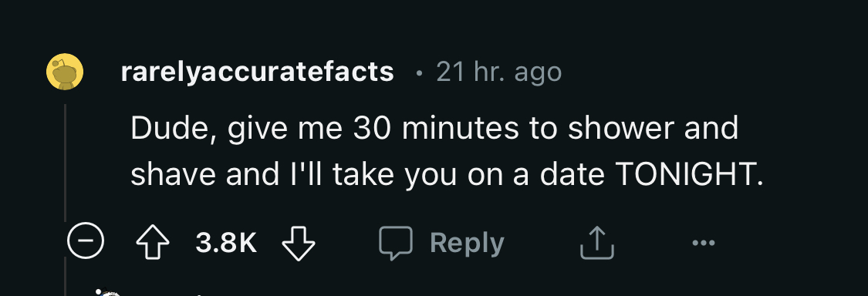Click the speech bubble reply icon
This screenshot has width=868, height=296.
pyautogui.click(x=395, y=243)
